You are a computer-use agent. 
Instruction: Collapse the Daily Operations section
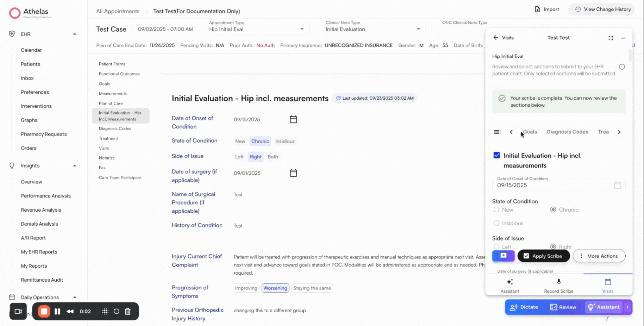tap(74, 297)
